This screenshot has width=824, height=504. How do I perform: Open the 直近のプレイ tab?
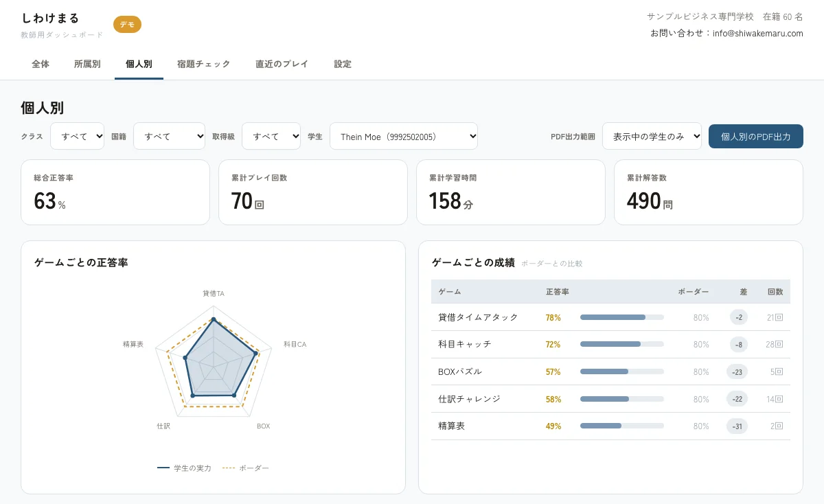click(x=282, y=64)
